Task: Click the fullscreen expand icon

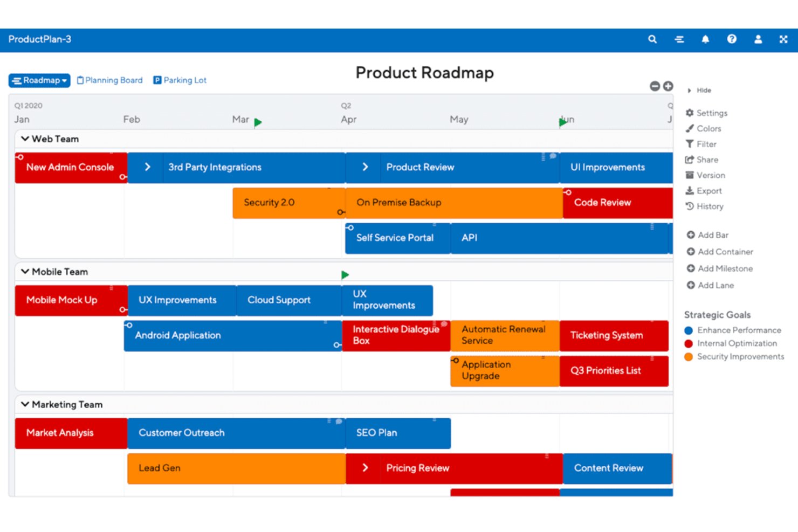Action: (783, 39)
